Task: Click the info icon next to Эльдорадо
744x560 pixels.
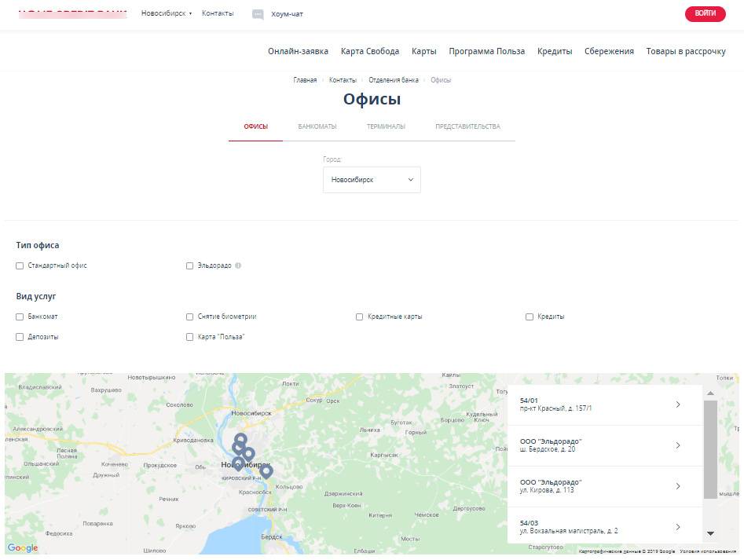Action: pyautogui.click(x=238, y=265)
